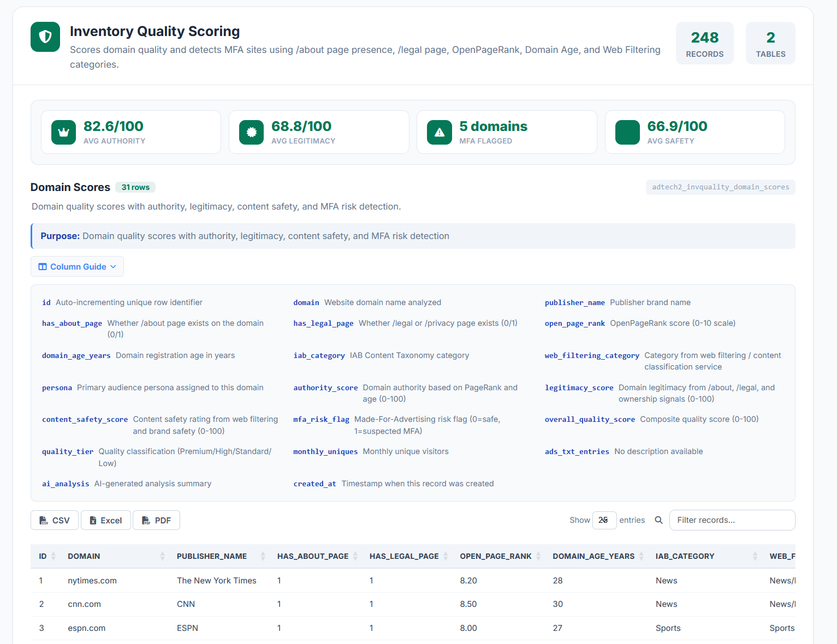Image resolution: width=837 pixels, height=644 pixels.
Task: Sort by ID column
Action: [x=47, y=556]
